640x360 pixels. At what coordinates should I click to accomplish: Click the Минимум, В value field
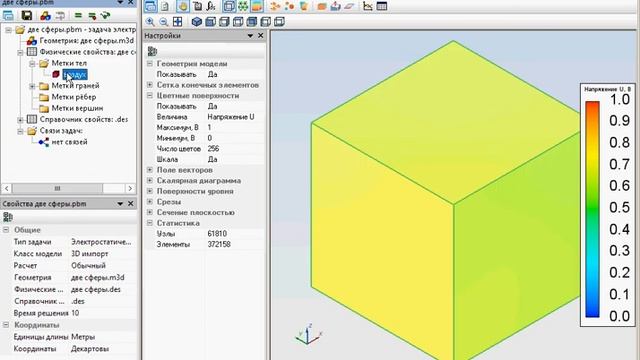[235, 138]
